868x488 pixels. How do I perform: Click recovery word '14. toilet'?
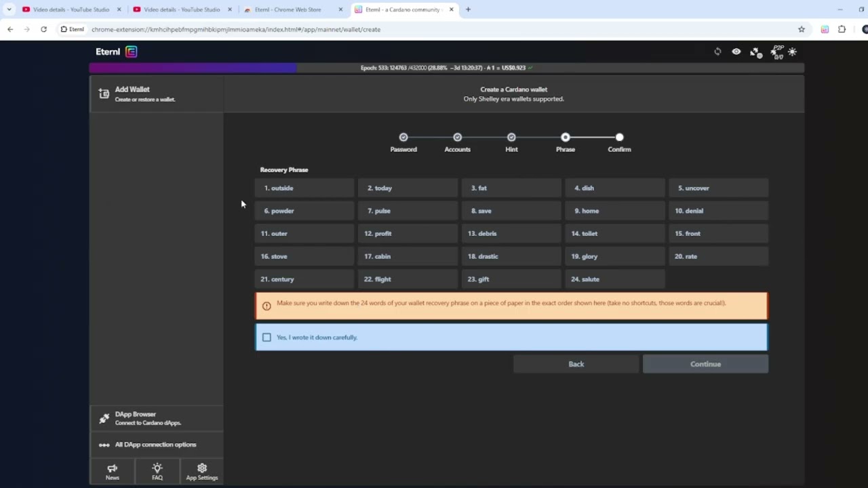615,233
